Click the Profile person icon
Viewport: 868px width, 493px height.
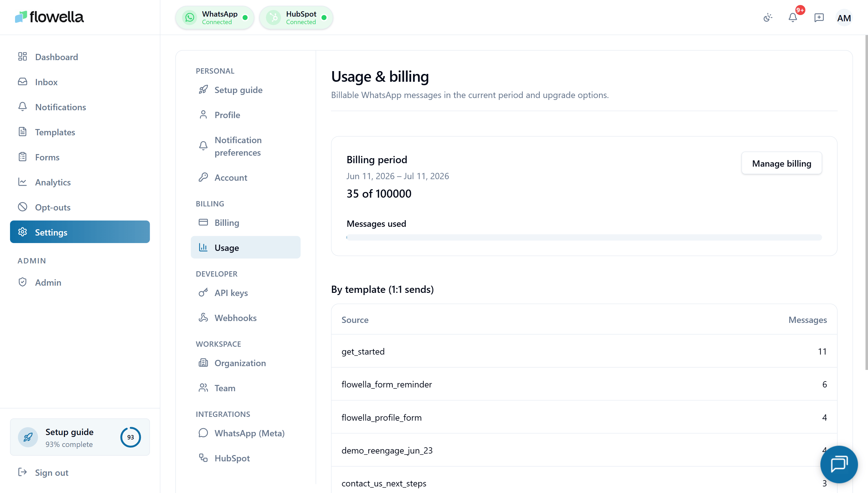click(204, 115)
